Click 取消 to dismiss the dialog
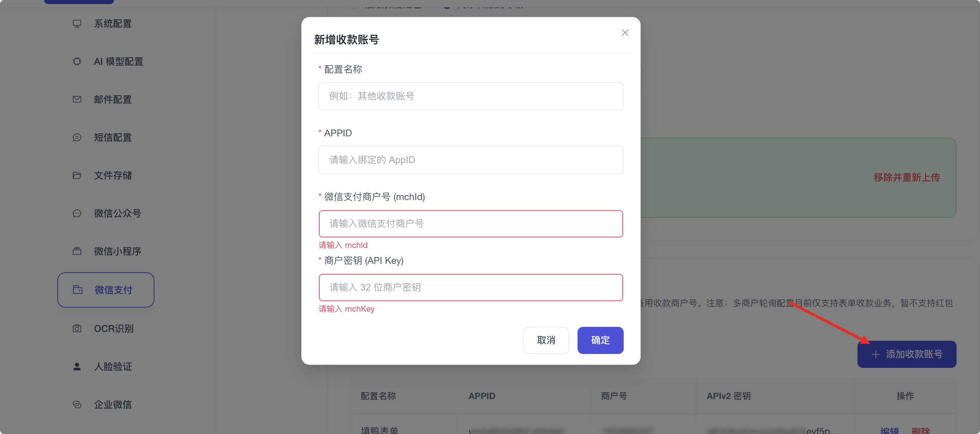This screenshot has width=980, height=434. [x=546, y=340]
